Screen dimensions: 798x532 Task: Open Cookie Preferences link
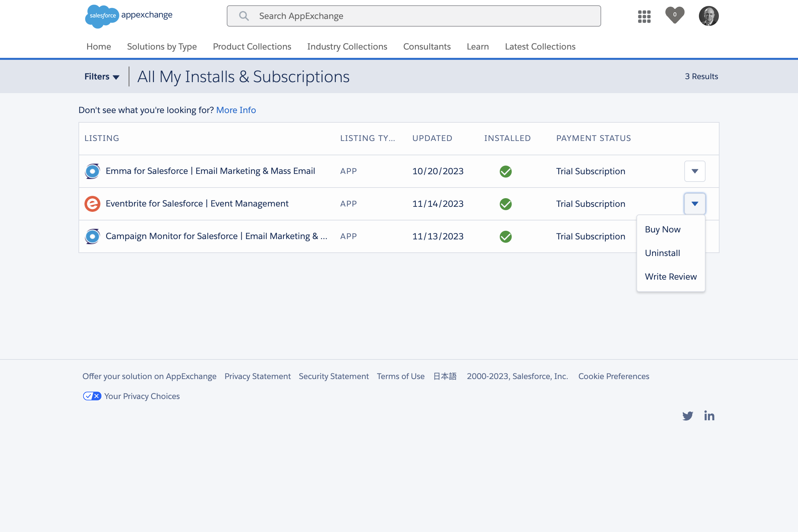(614, 376)
